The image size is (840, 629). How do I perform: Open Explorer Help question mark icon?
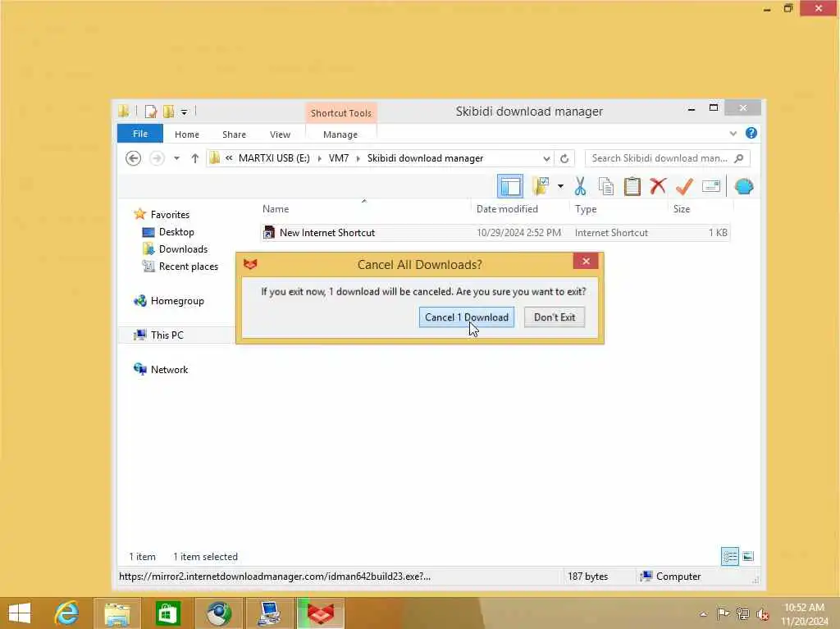tap(751, 133)
